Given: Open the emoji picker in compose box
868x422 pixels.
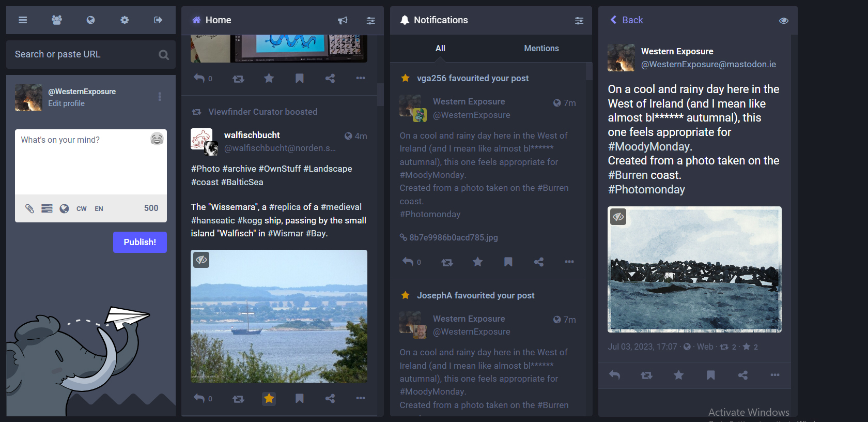Looking at the screenshot, I should pyautogui.click(x=157, y=139).
